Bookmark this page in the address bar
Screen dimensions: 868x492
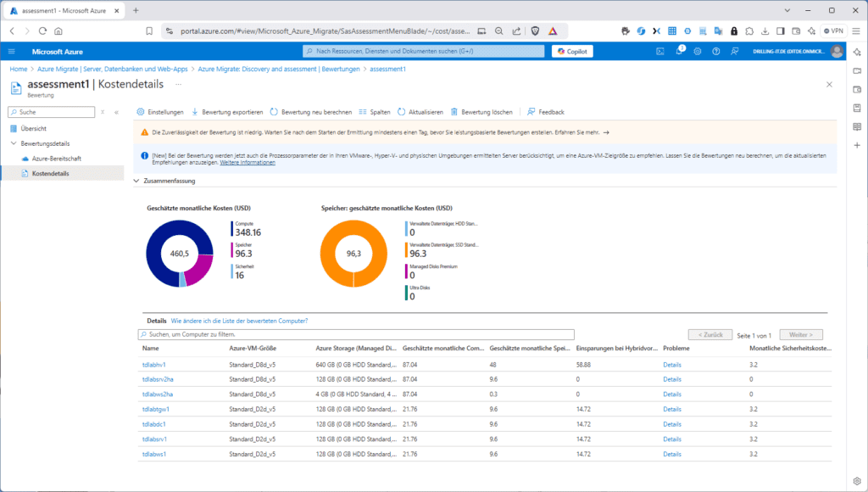click(149, 31)
